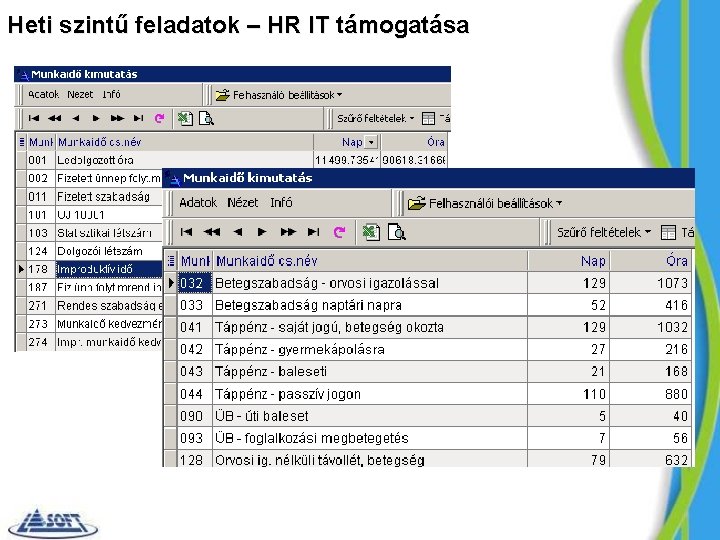The image size is (720, 540).
Task: Select row ÜB - foglalkozási megbetegetés
Action: coord(428,438)
